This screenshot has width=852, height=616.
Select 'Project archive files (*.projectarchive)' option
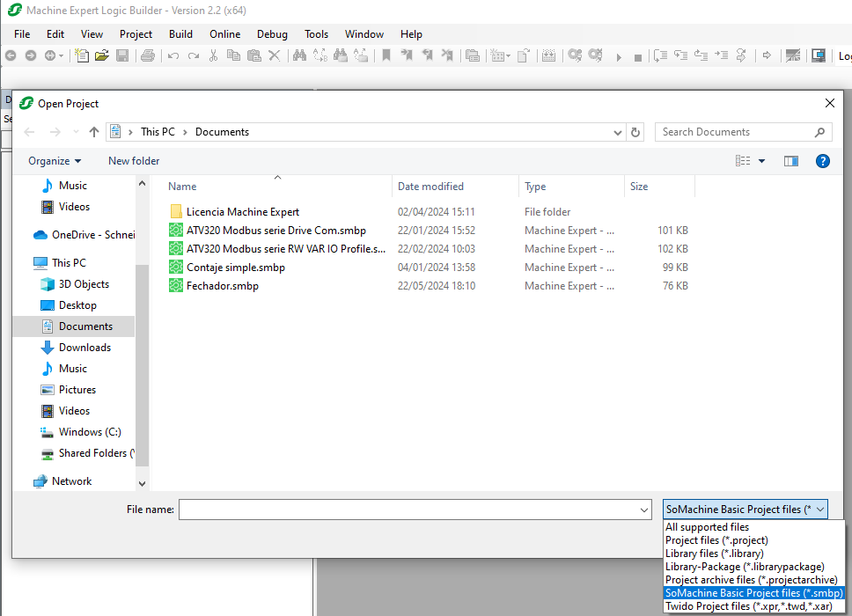(751, 580)
